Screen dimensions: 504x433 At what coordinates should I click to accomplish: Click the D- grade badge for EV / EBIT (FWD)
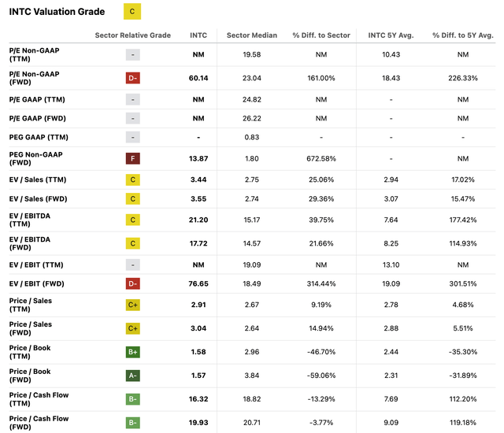coord(132,283)
